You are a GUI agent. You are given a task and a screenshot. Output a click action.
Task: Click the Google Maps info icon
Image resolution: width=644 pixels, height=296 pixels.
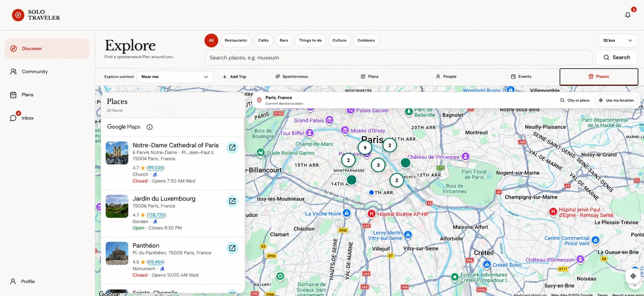pos(150,127)
